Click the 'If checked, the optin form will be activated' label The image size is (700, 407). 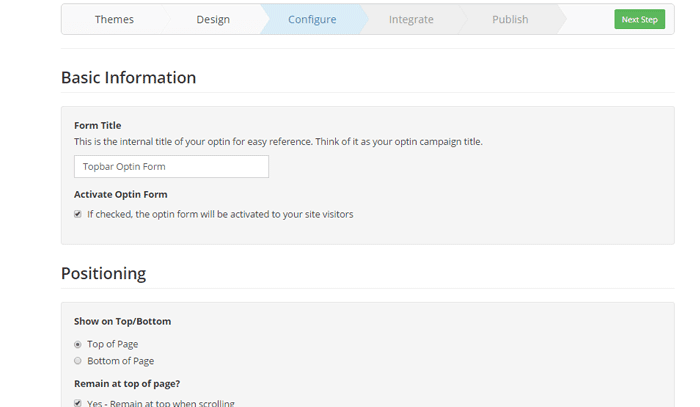click(x=220, y=214)
